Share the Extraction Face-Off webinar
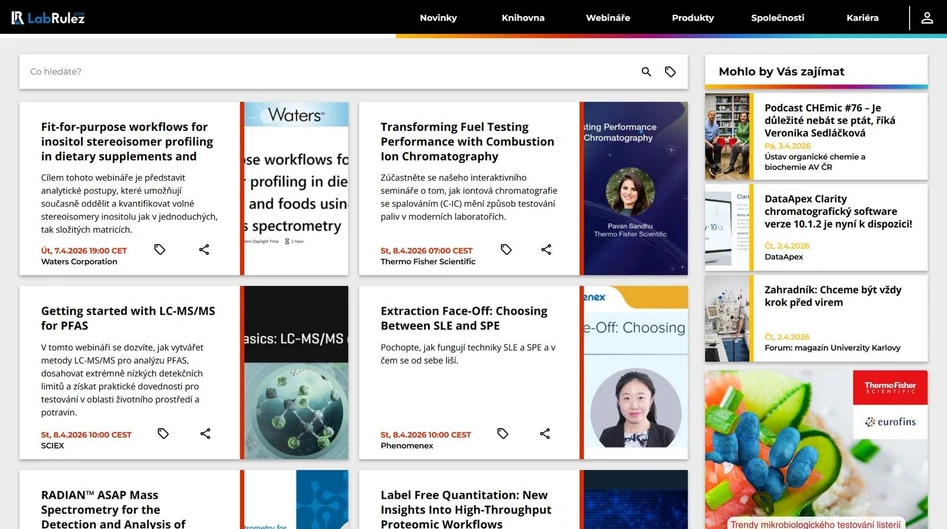 545,433
